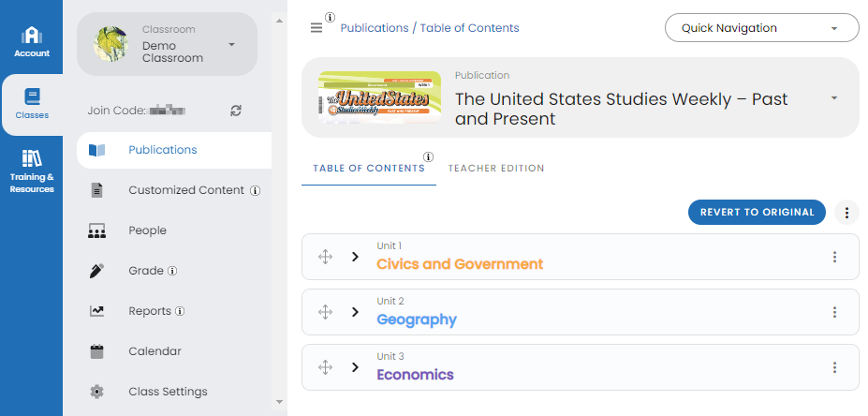The image size is (868, 416).
Task: Refresh the class join code
Action: pos(236,111)
